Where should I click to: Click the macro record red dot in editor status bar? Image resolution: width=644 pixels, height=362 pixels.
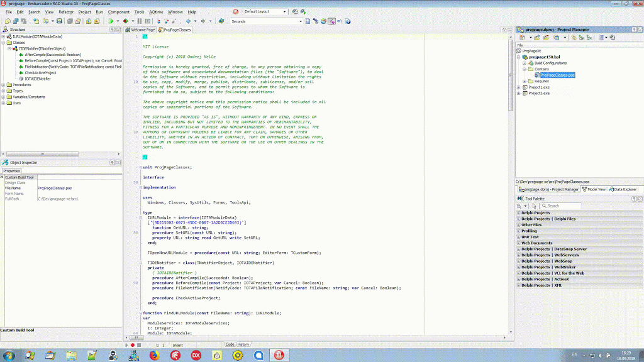pyautogui.click(x=133, y=345)
